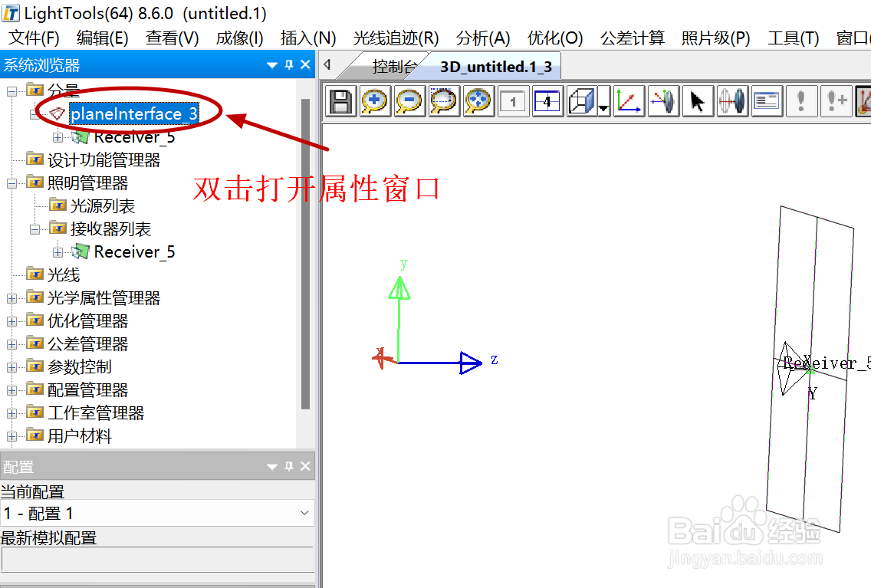Click the coordinate axes orientation icon
Screen dimensions: 871x588
[629, 100]
